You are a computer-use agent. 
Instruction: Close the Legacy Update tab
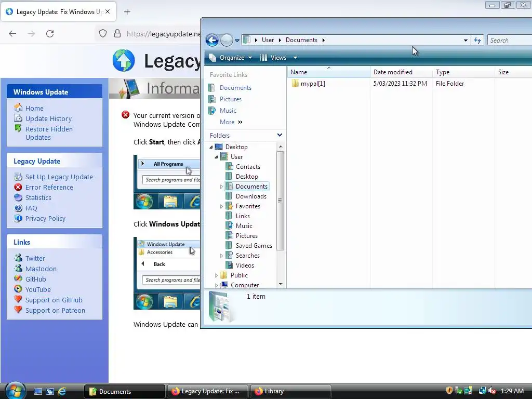[x=108, y=11]
